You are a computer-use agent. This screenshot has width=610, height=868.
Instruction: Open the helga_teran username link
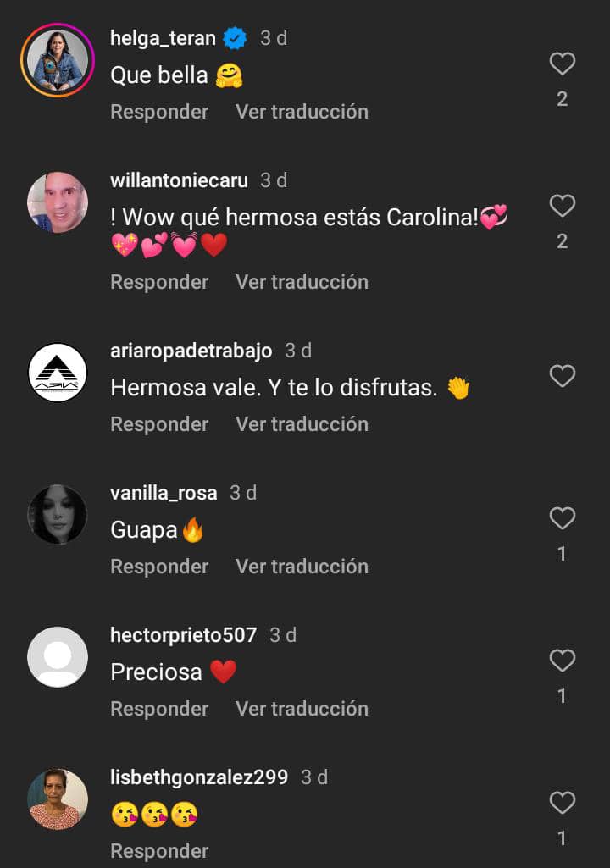163,38
